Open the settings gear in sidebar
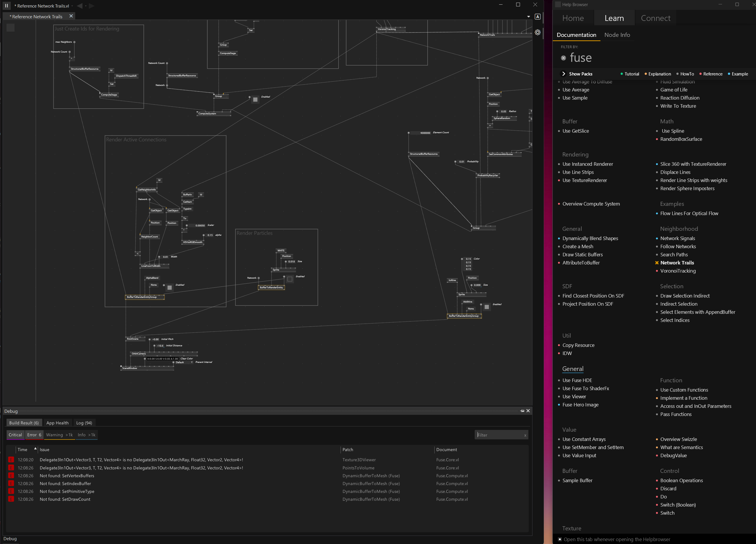Screen dimensions: 756x544 pyautogui.click(x=538, y=32)
